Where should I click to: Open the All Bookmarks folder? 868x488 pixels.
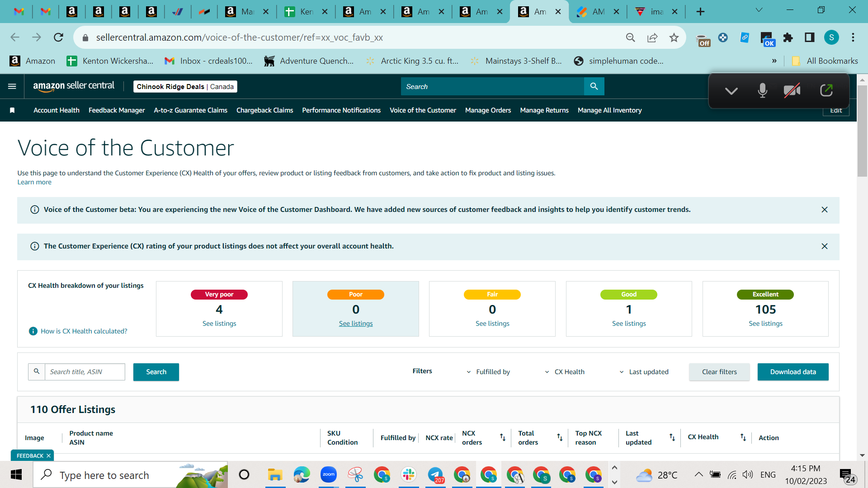coord(825,61)
